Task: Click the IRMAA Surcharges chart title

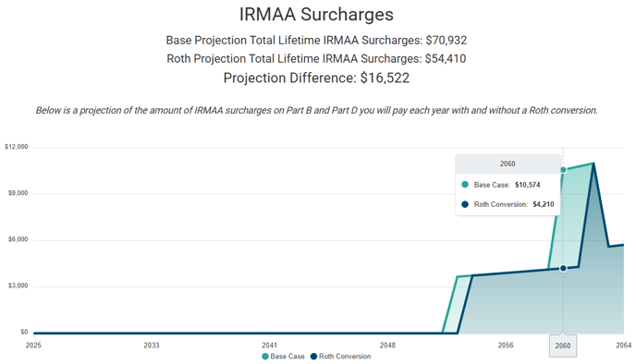Action: [x=316, y=15]
